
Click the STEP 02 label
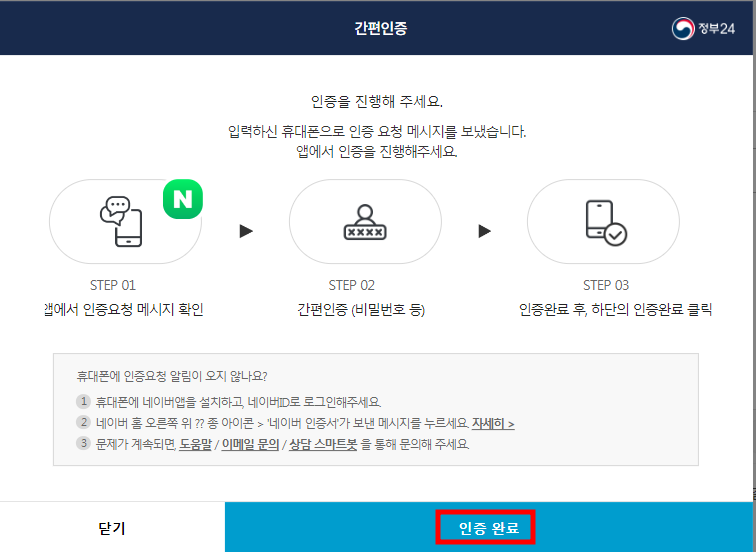[351, 285]
